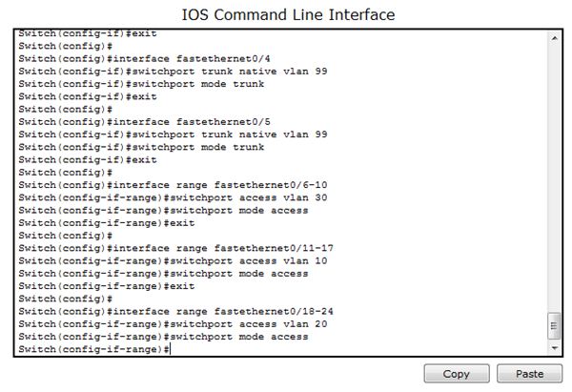
Task: Click 'switchport access vlan 10' line
Action: point(173,261)
